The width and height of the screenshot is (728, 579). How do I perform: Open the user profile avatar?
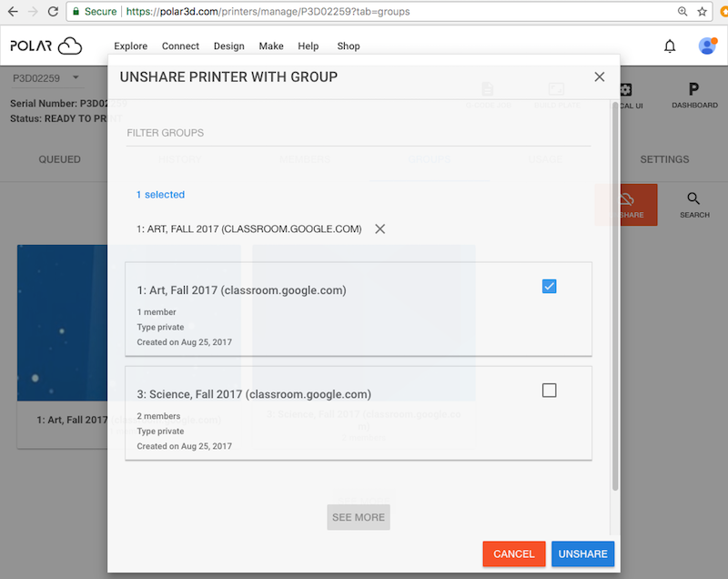tap(708, 46)
